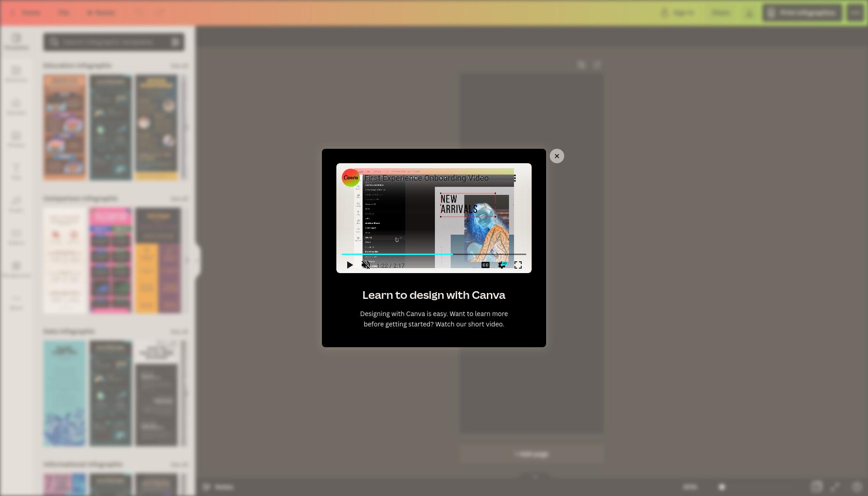Image resolution: width=868 pixels, height=496 pixels.
Task: Open the Uploads tab in the side panel
Action: 16,107
